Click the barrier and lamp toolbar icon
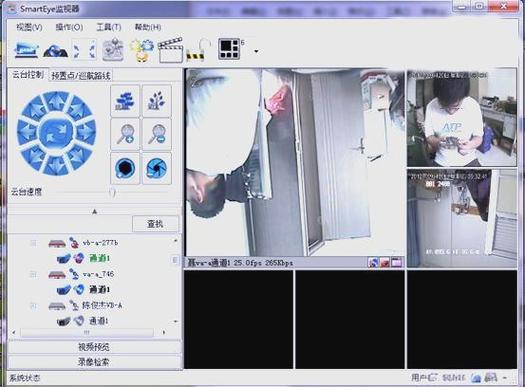This screenshot has width=525, height=387. click(198, 50)
